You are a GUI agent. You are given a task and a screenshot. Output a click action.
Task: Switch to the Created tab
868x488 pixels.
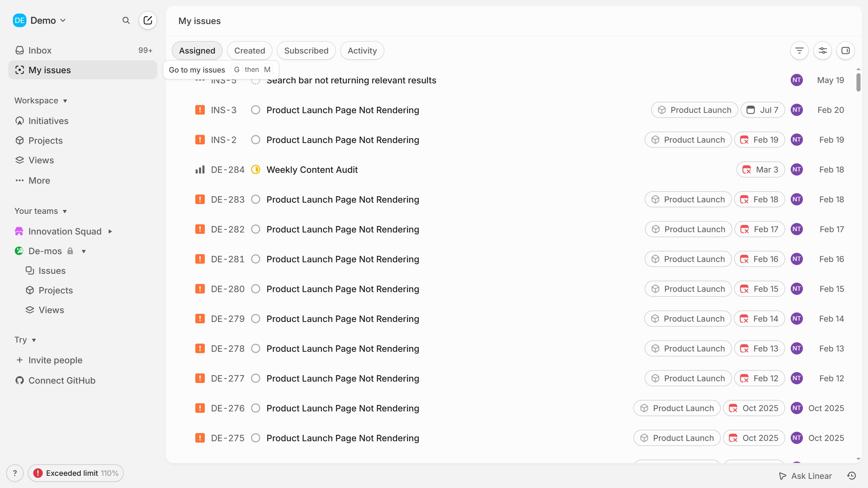tap(250, 51)
